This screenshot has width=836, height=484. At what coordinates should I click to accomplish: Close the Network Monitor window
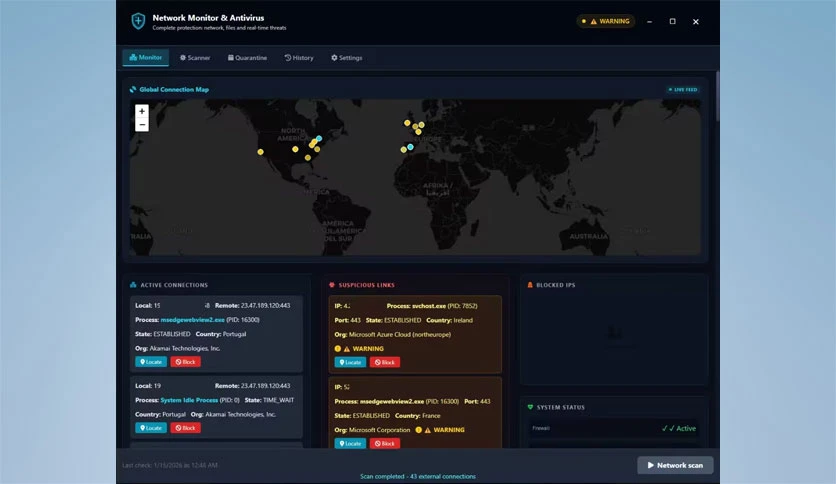[x=695, y=22]
